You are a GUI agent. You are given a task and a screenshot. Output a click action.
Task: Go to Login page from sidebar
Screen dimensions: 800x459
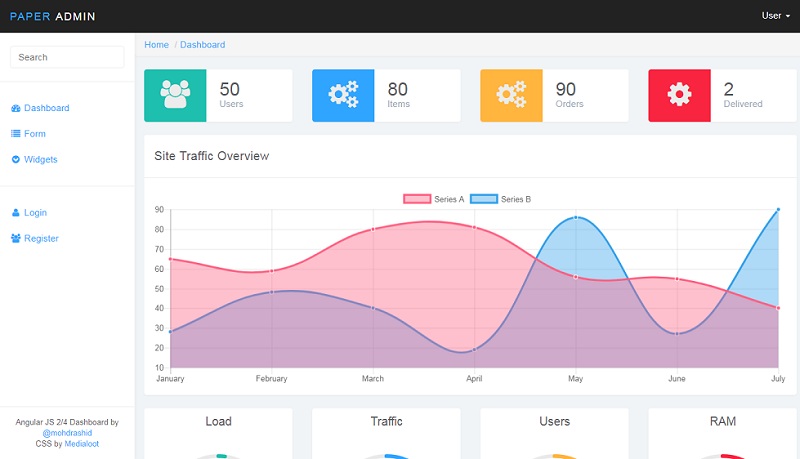tap(35, 213)
